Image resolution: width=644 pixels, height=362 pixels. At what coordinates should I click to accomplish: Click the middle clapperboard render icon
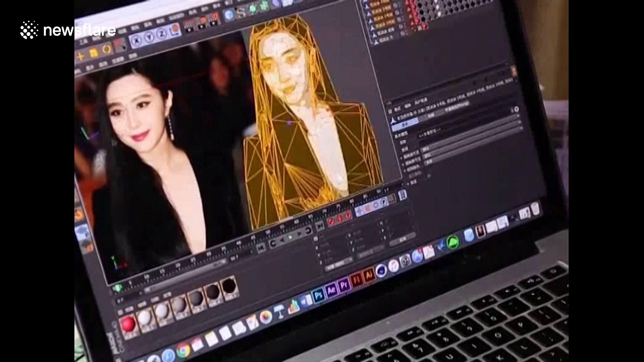click(x=203, y=23)
